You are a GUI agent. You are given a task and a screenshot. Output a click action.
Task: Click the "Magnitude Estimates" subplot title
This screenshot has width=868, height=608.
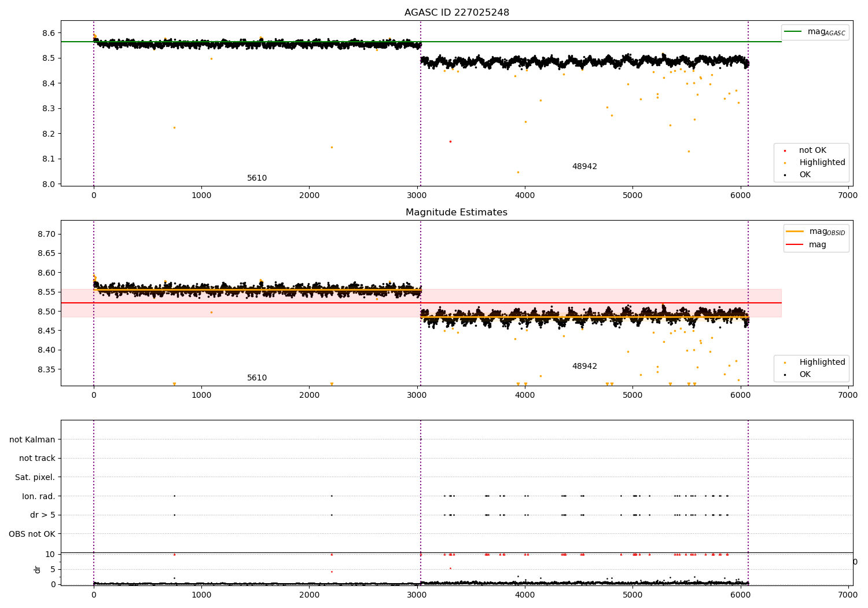tap(457, 213)
